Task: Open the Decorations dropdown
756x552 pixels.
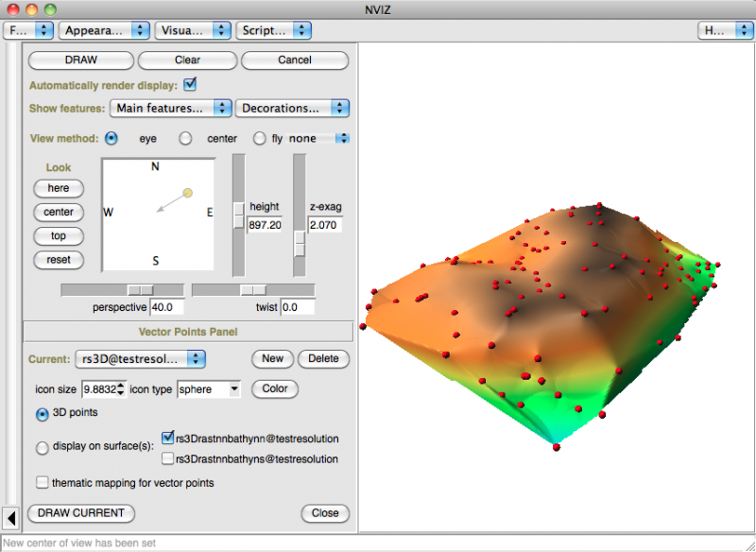Action: coord(292,108)
